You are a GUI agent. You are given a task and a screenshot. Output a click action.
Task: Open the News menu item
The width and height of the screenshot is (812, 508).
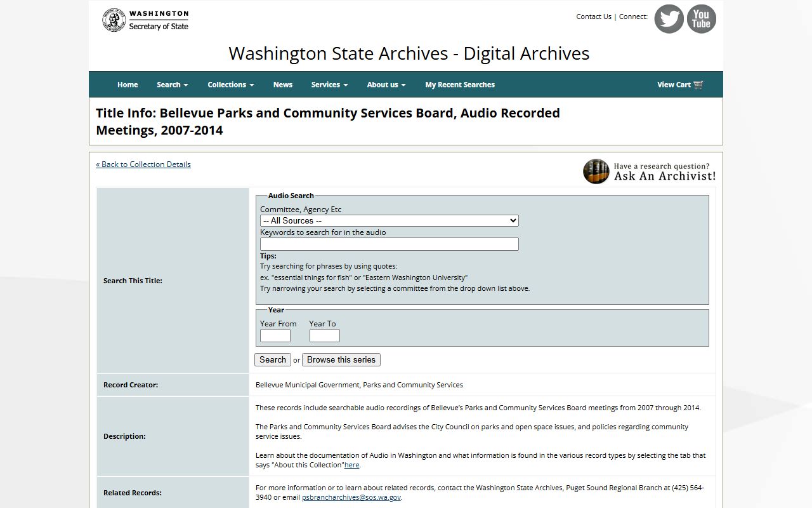pyautogui.click(x=283, y=84)
